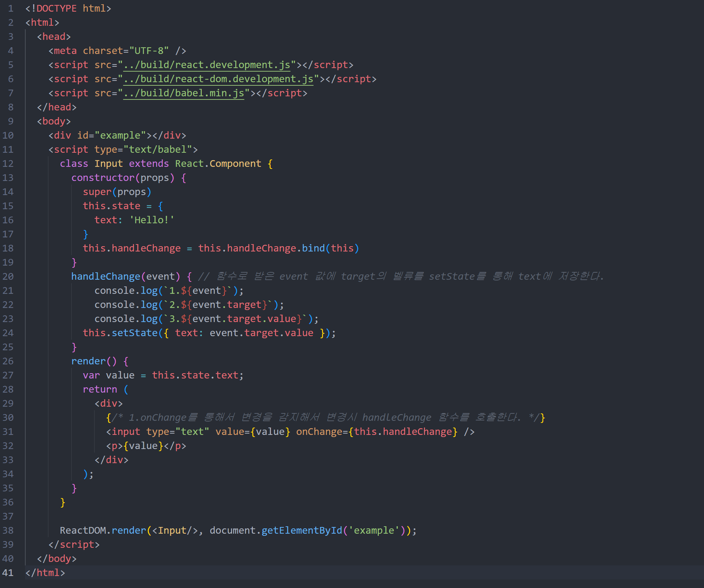Click the react.development.js script path link

(206, 65)
